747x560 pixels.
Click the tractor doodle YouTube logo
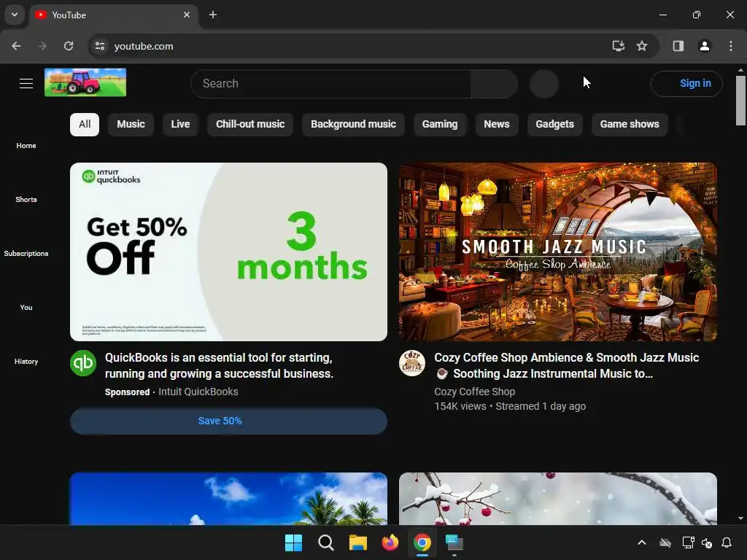tap(85, 82)
